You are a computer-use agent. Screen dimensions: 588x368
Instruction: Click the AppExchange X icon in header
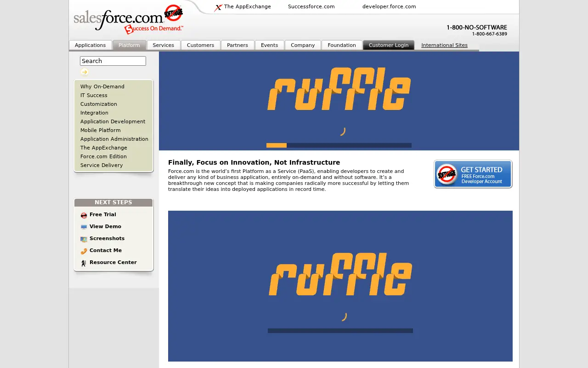[219, 7]
